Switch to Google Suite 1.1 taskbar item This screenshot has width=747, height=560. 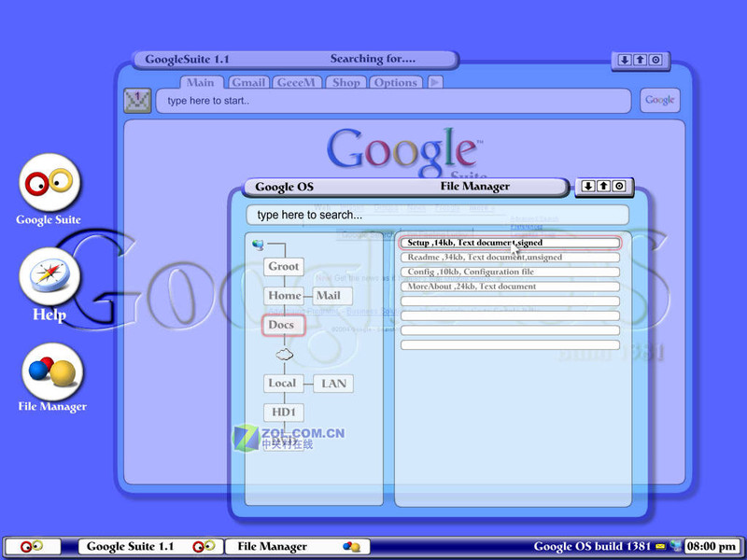pyautogui.click(x=150, y=546)
